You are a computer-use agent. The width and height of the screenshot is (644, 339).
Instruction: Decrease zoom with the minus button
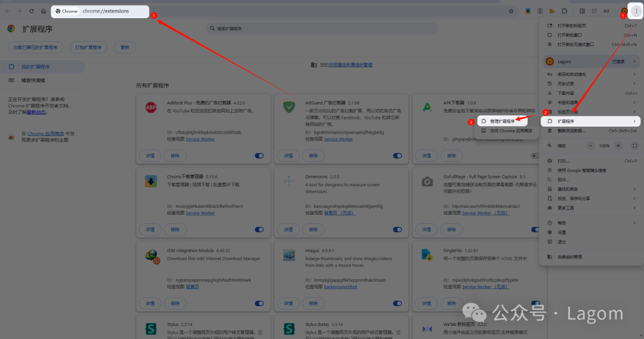click(590, 146)
